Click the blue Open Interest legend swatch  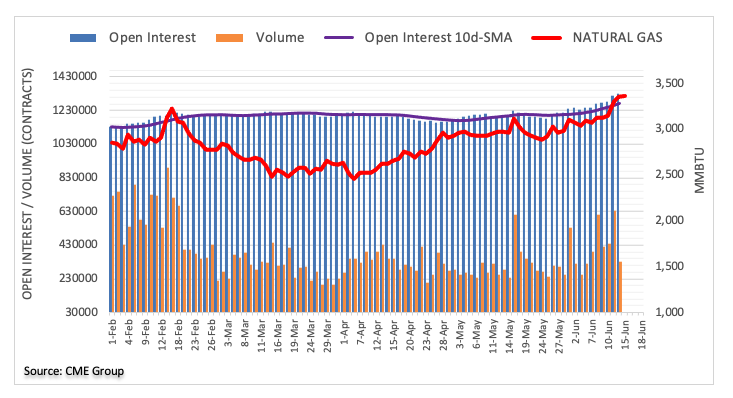coord(83,38)
